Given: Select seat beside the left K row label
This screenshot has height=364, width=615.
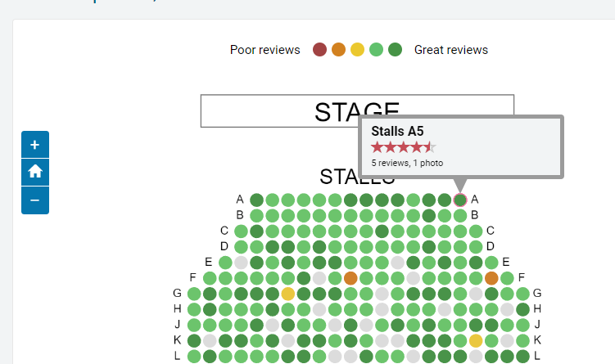Looking at the screenshot, I should 194,340.
